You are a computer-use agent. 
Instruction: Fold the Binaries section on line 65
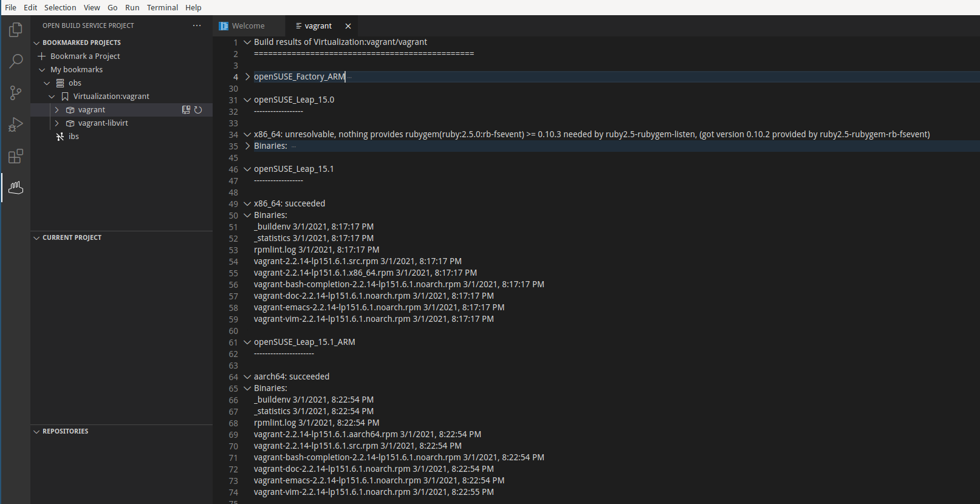(247, 389)
